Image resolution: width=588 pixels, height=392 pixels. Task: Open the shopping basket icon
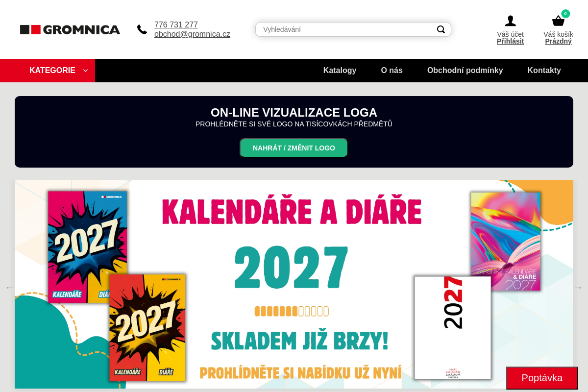tap(558, 21)
